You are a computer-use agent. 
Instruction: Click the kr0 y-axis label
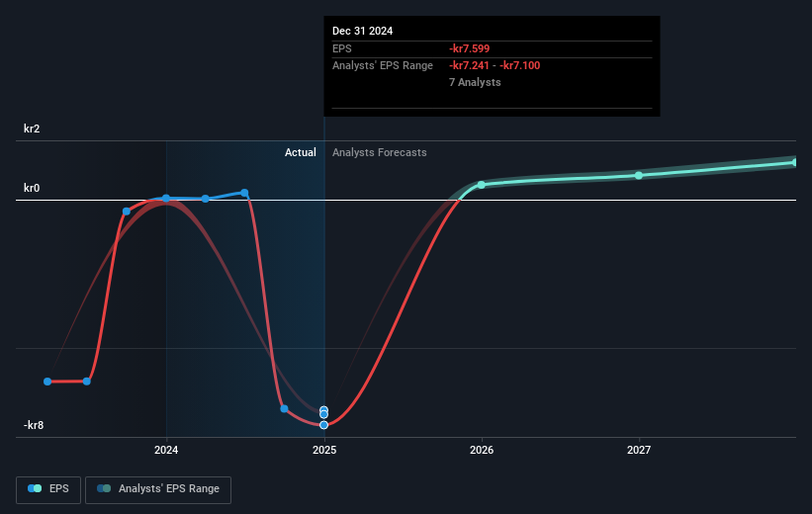click(32, 188)
